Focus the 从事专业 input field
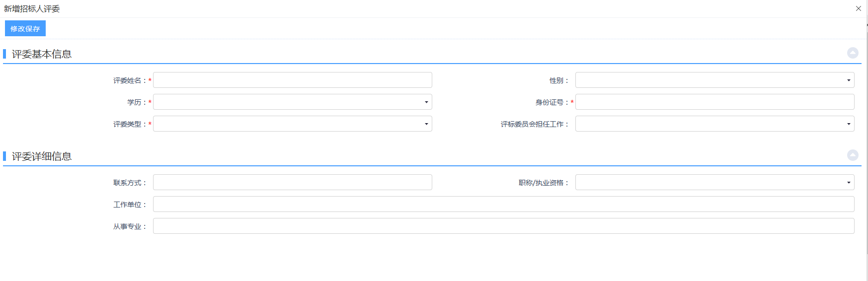 503,226
